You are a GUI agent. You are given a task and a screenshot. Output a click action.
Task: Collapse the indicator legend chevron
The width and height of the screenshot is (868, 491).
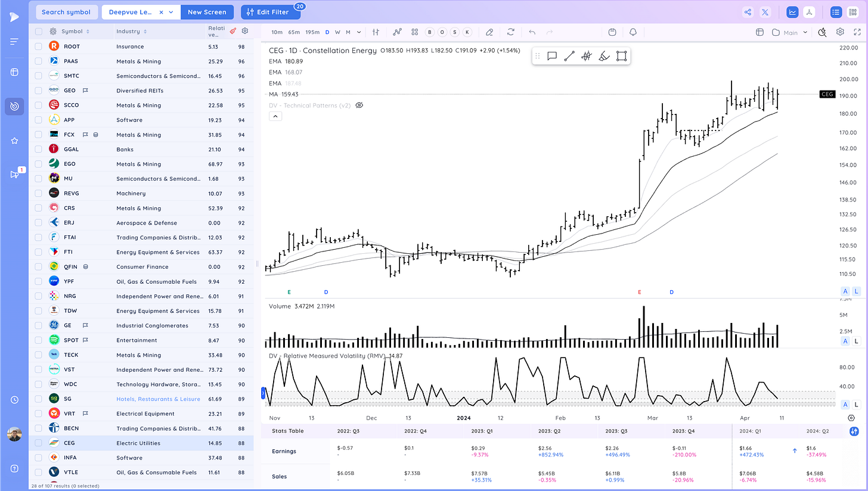click(x=276, y=116)
